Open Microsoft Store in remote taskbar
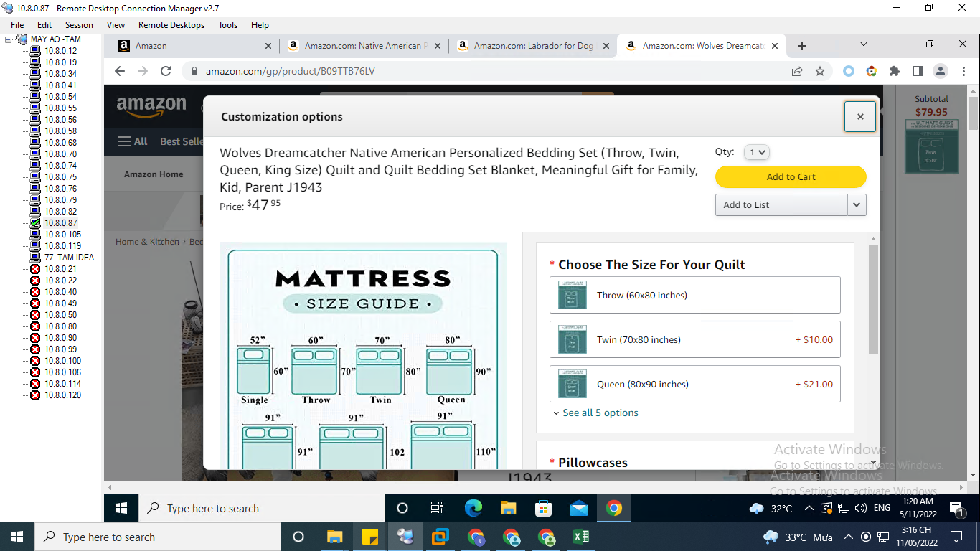The height and width of the screenshot is (551, 980). (544, 508)
